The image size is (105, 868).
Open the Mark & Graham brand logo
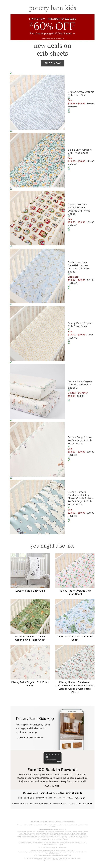(x=60, y=804)
